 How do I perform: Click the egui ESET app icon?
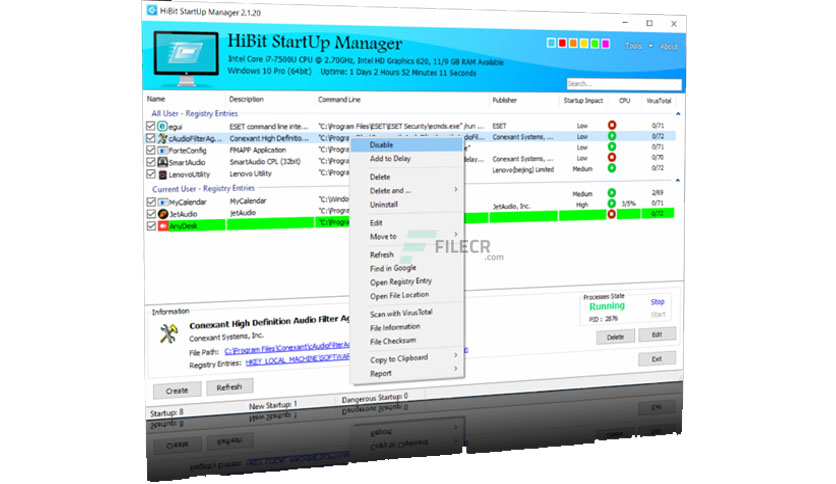click(163, 126)
